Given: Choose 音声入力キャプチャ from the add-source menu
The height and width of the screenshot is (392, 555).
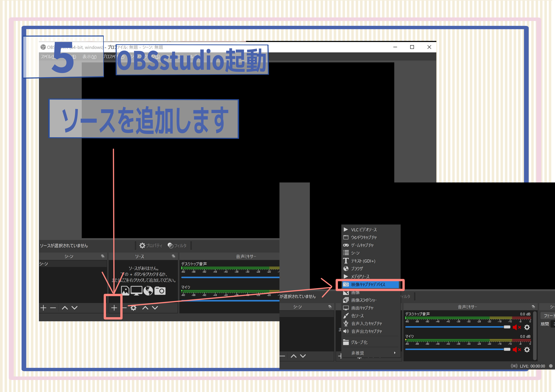Looking at the screenshot, I should (371, 323).
